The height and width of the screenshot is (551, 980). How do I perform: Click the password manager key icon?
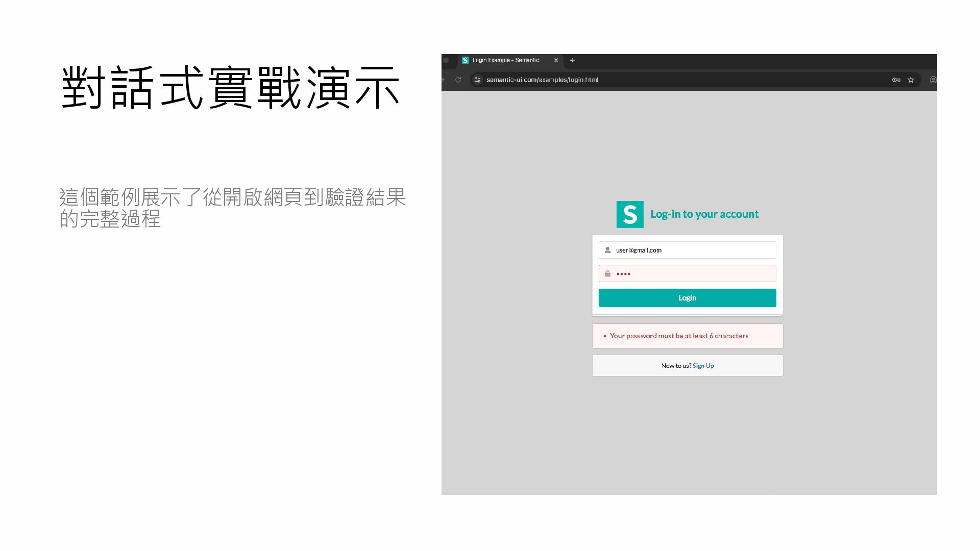click(x=896, y=80)
